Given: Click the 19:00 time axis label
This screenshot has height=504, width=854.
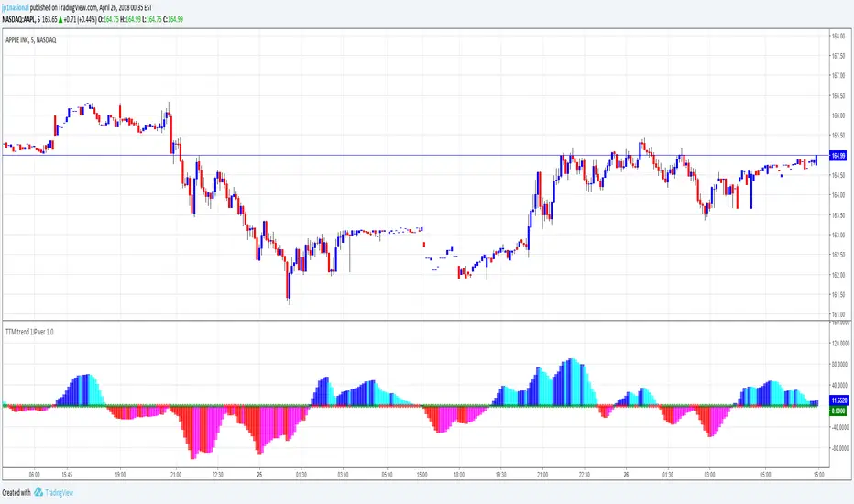Looking at the screenshot, I should point(120,475).
